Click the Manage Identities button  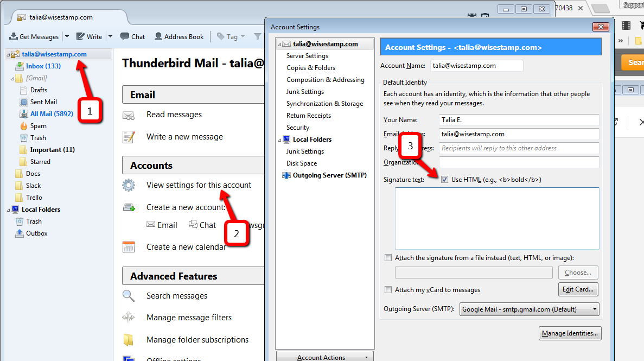pyautogui.click(x=570, y=333)
